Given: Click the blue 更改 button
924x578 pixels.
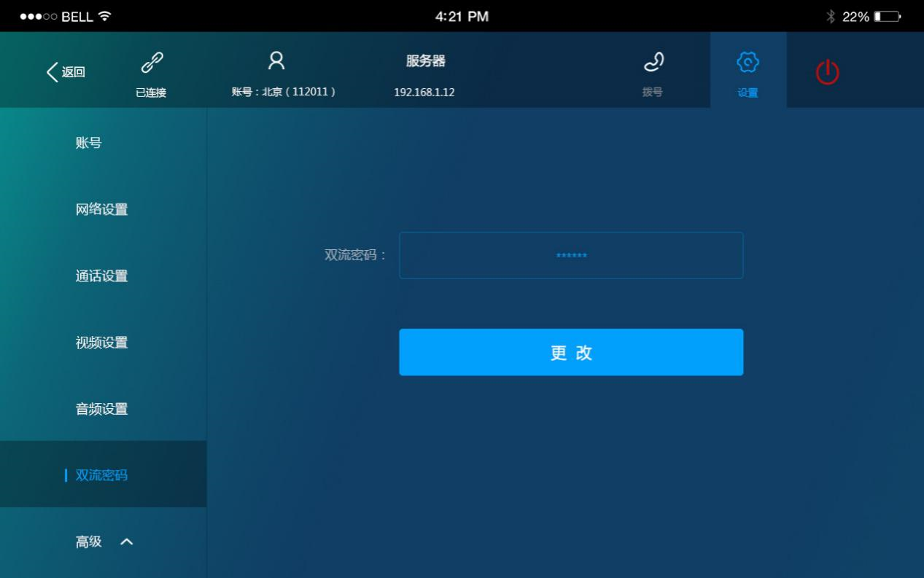Looking at the screenshot, I should 570,352.
